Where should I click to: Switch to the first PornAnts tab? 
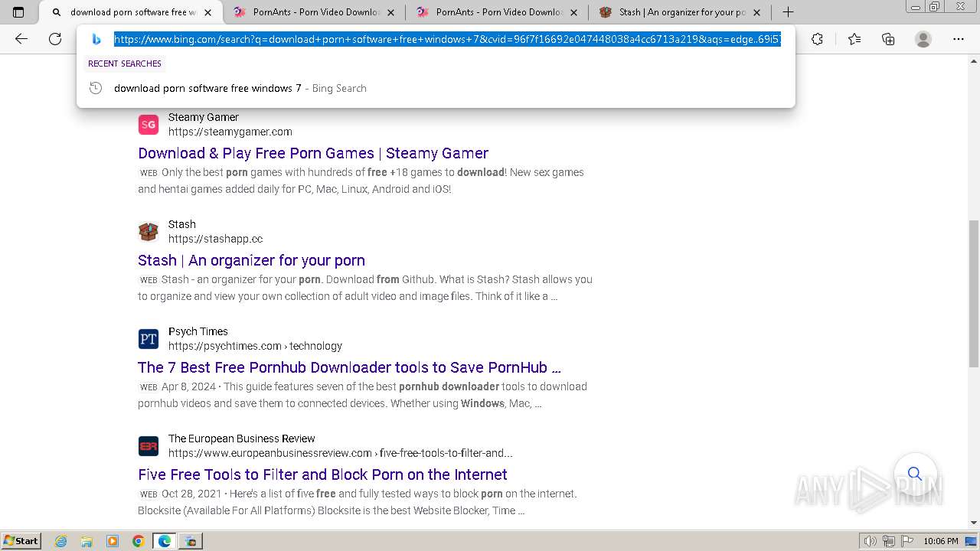point(315,12)
